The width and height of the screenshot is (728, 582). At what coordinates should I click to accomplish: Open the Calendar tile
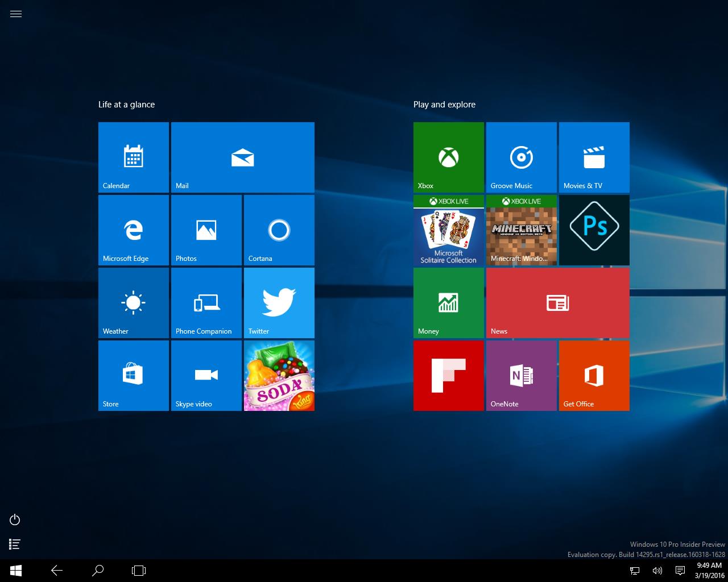134,157
